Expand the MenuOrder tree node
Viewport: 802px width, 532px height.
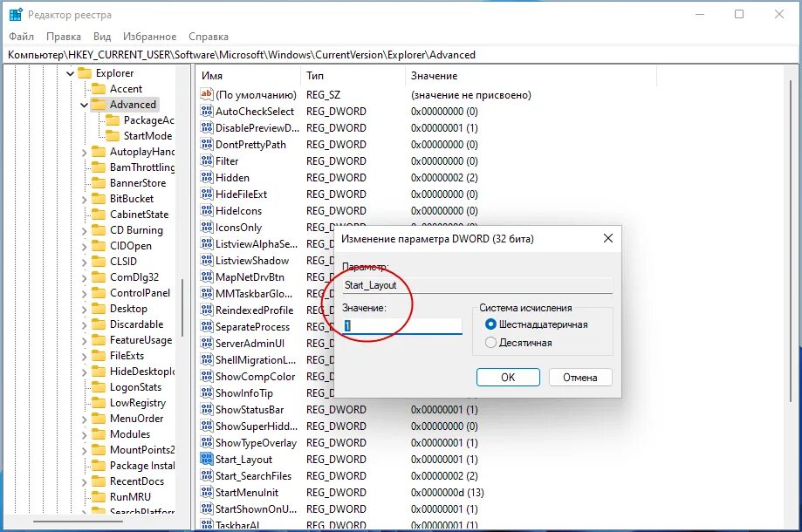[85, 419]
